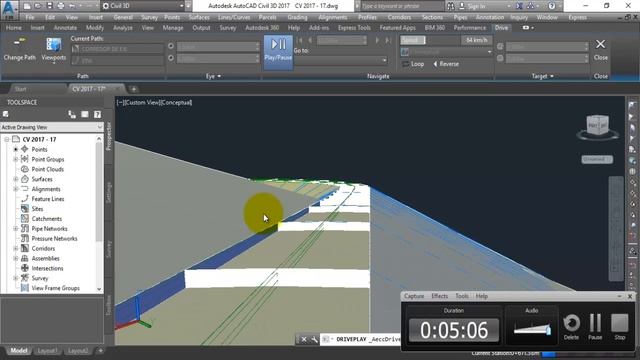Click the Toolspace tree vertical scrollbar
Screen dimensions: 640x360
99,214
